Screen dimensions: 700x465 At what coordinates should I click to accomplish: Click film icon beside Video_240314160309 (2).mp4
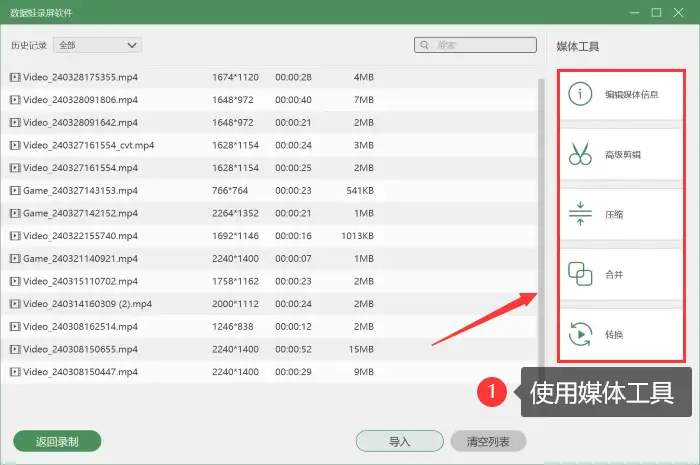15,304
